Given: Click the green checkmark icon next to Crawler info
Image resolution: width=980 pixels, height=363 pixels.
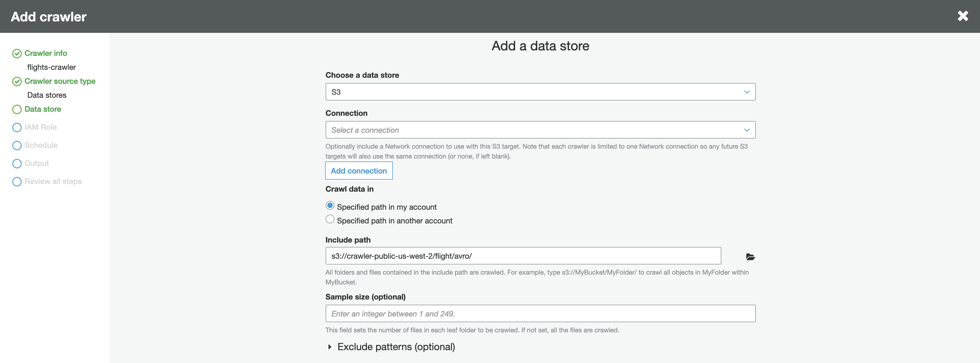Looking at the screenshot, I should pyautogui.click(x=17, y=53).
